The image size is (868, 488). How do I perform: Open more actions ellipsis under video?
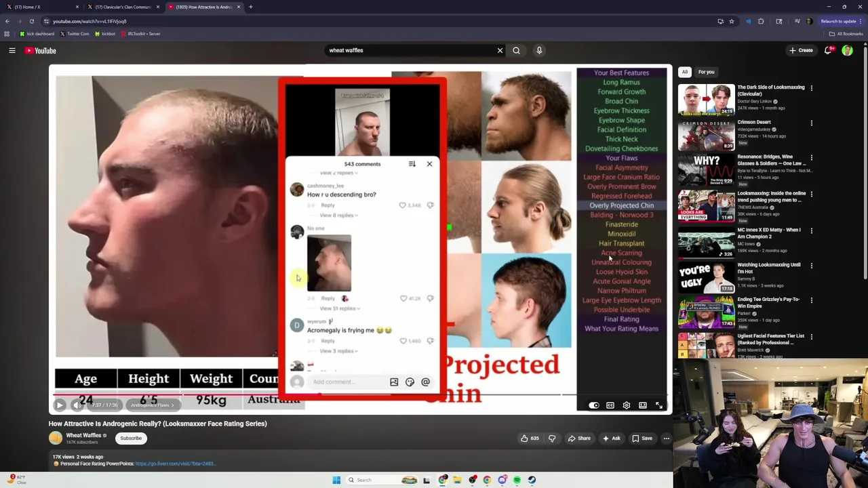click(x=666, y=439)
